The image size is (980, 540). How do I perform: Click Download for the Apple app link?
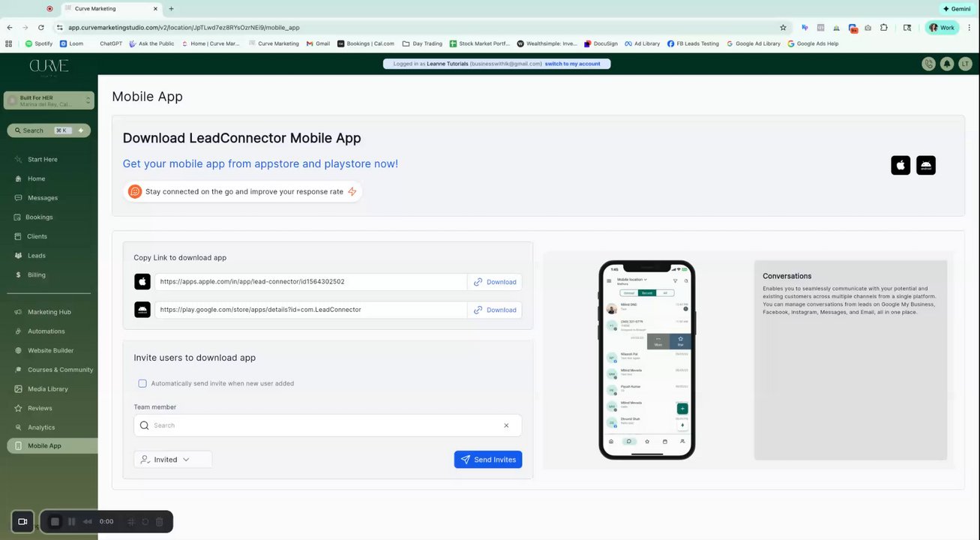click(x=495, y=282)
